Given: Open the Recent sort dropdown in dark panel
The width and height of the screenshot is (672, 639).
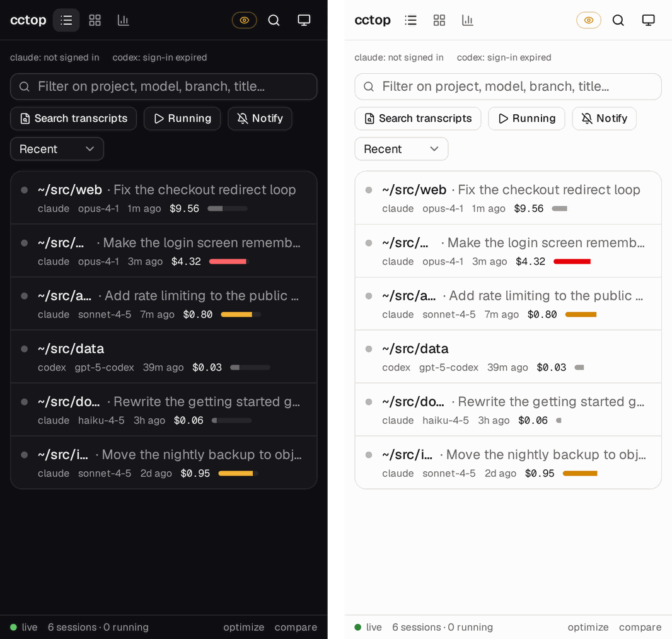Looking at the screenshot, I should (57, 149).
